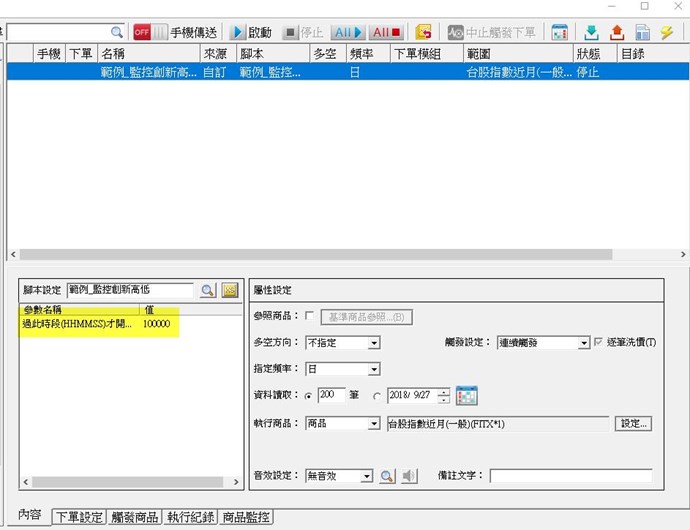
Task: Click the All start (play) toolbar button
Action: click(x=348, y=32)
